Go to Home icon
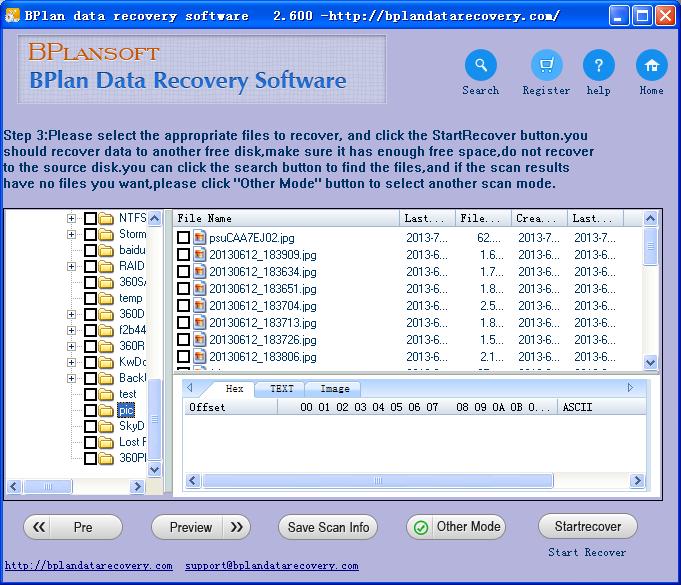Screen dimensions: 681x585 pos(651,66)
